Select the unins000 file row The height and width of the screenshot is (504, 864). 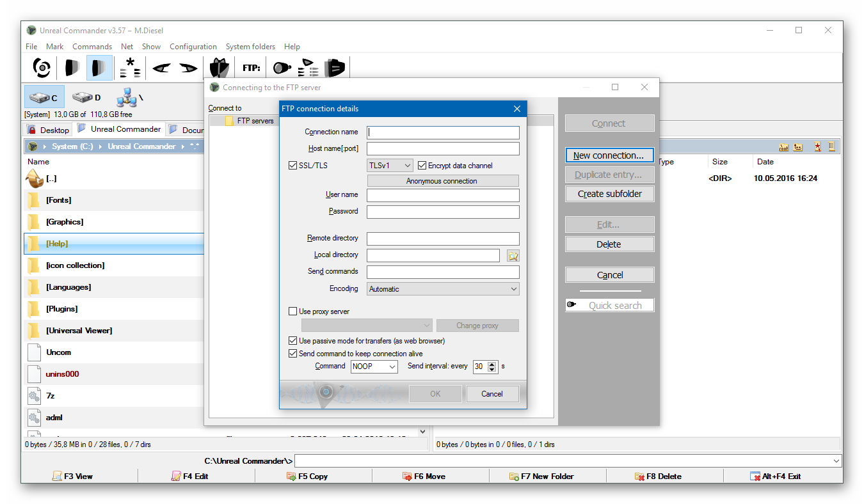[114, 374]
